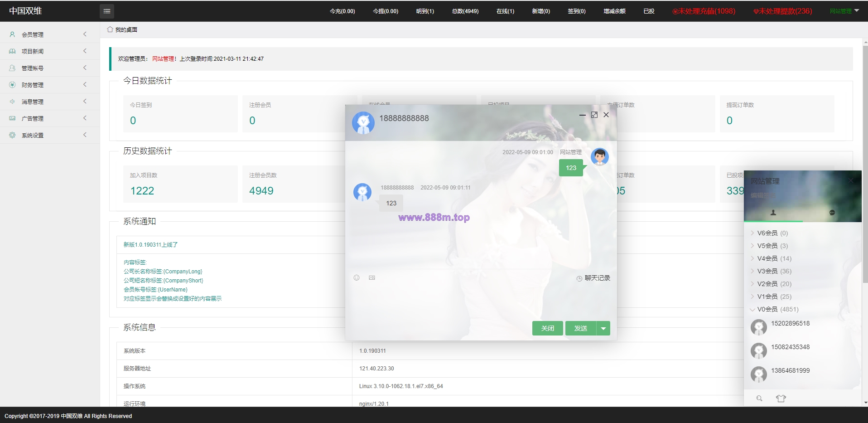Screen dimensions: 868x423
Task: Click the avatar of contact 15202896518
Action: [759, 327]
